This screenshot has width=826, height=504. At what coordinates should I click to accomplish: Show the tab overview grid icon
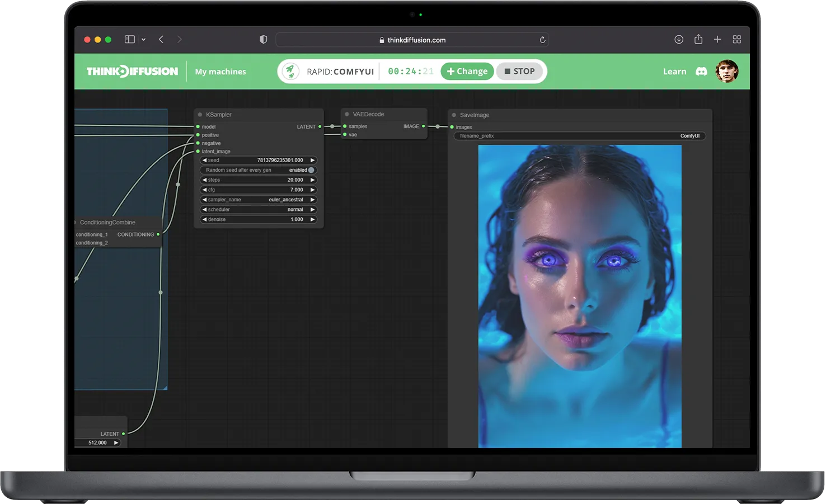pyautogui.click(x=737, y=39)
